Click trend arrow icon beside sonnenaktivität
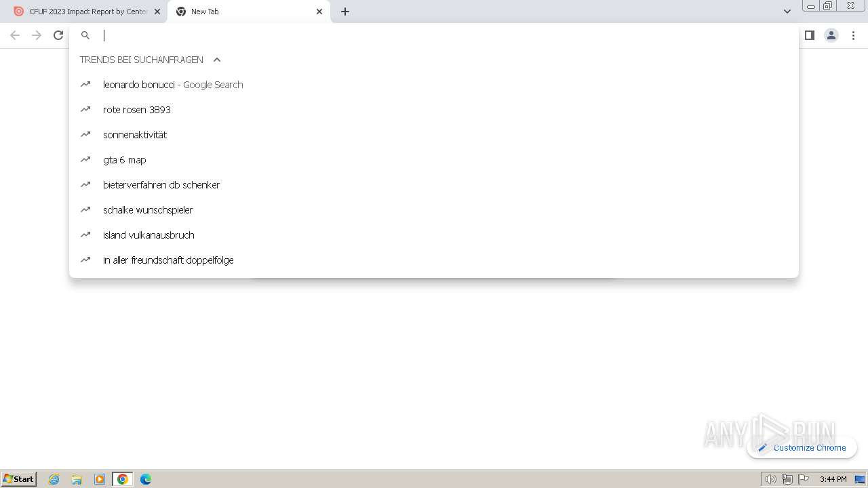868x488 pixels. coord(85,134)
